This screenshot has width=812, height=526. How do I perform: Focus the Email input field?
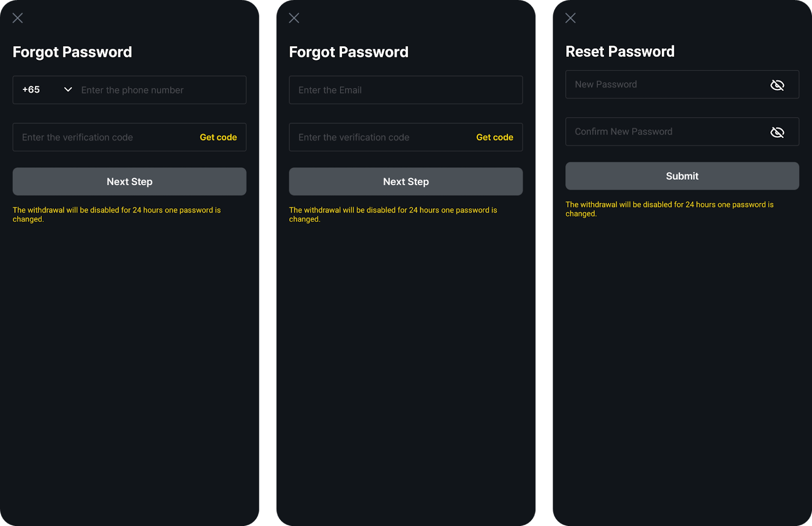[x=406, y=90]
